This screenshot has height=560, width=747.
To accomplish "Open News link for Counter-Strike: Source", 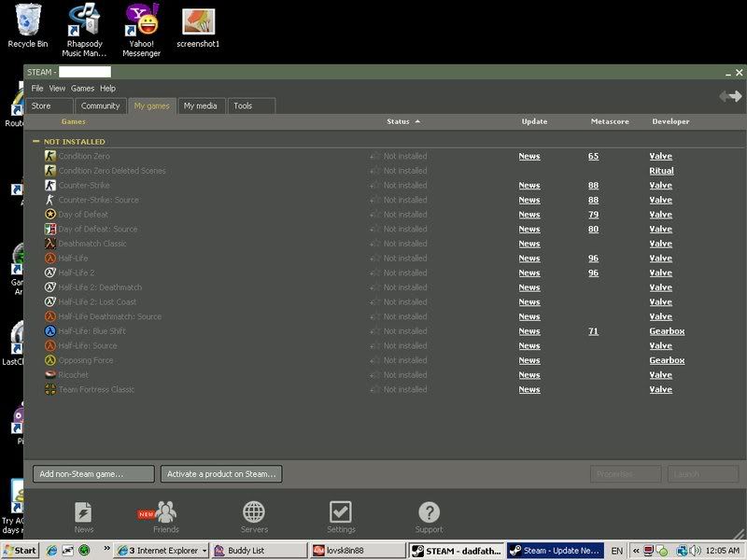I will click(x=529, y=200).
